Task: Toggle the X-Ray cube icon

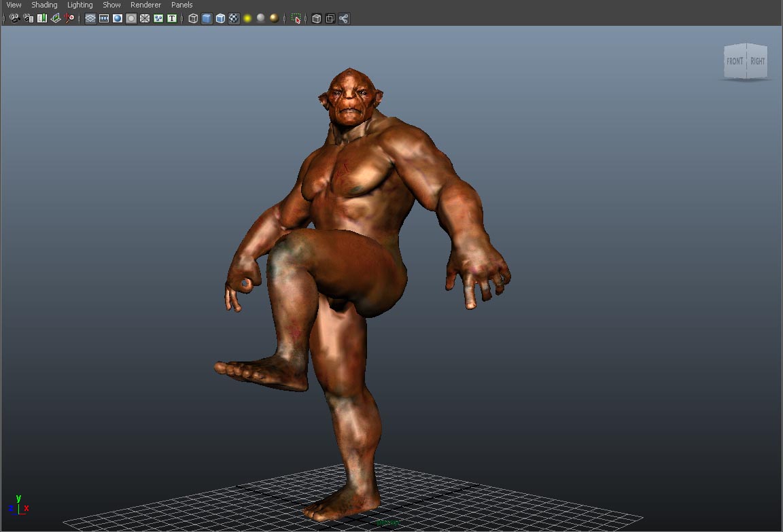Action: point(317,18)
